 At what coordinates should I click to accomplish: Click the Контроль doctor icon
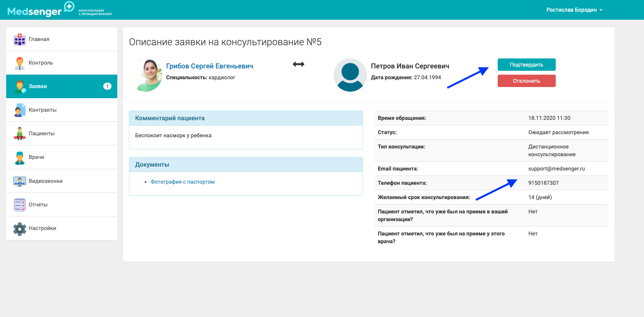coord(19,63)
